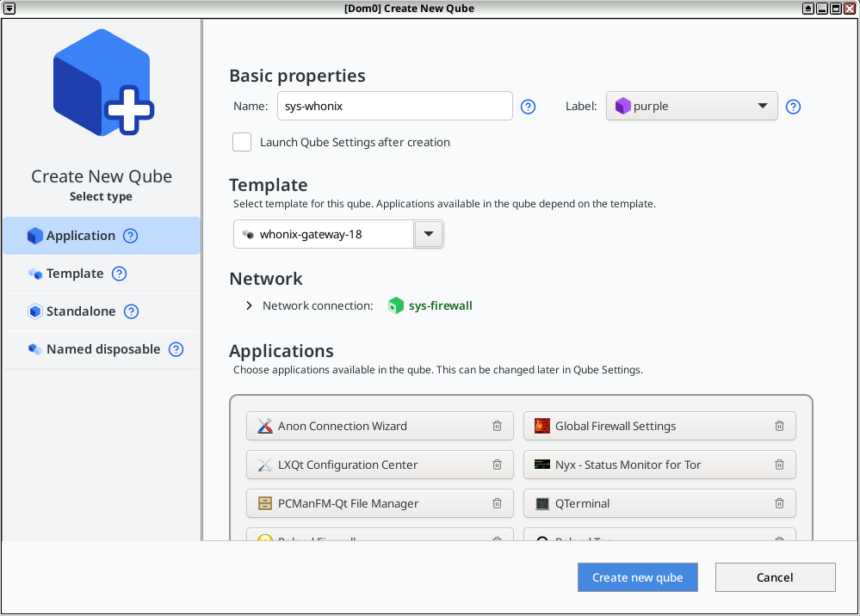Screen dimensions: 860x616
Task: Click help icon beside Named disposable
Action: point(176,349)
